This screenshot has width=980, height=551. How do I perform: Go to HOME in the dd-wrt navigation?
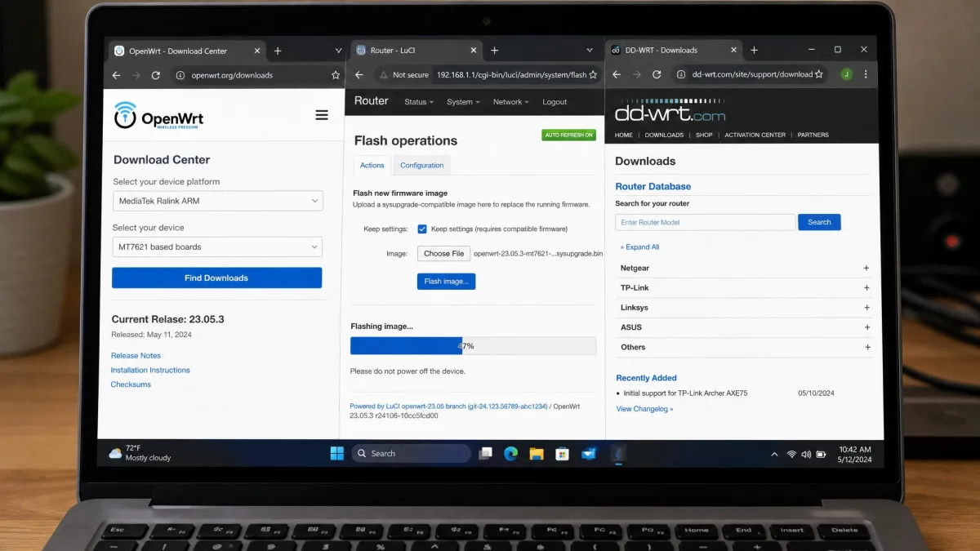coord(624,135)
